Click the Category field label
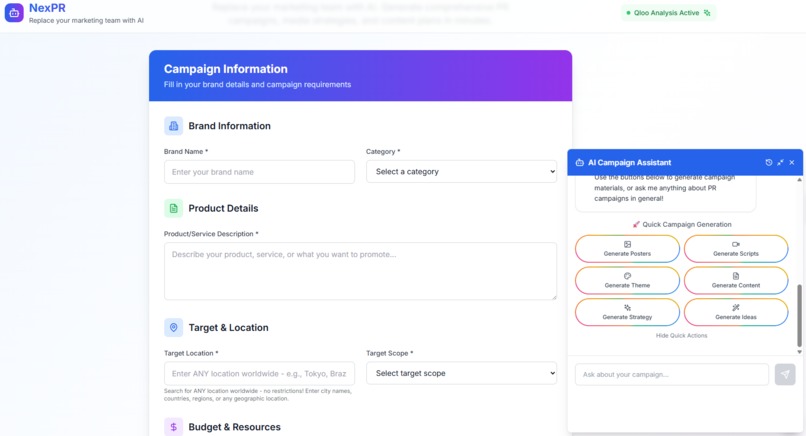The height and width of the screenshot is (436, 806). coord(383,152)
